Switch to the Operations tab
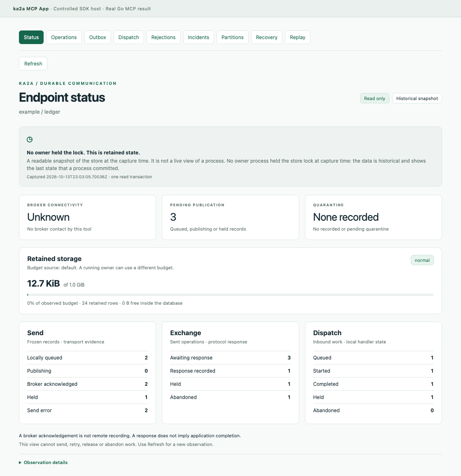 [x=64, y=37]
